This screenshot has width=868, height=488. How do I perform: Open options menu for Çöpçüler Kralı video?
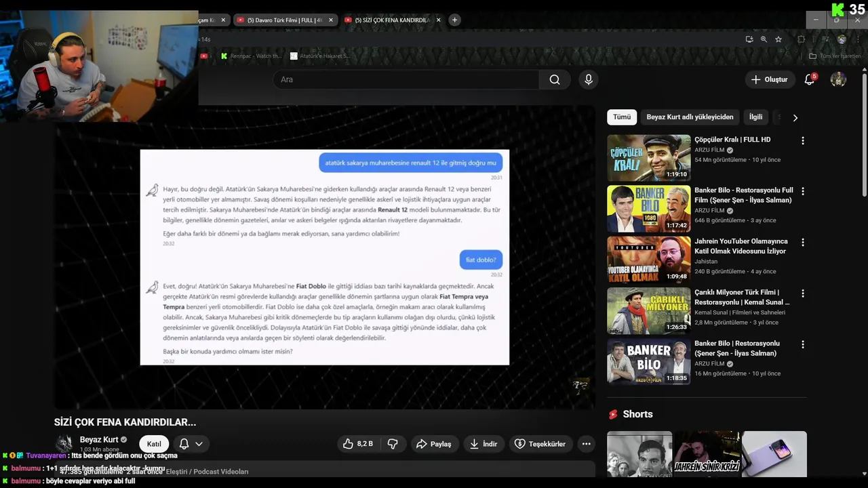point(803,141)
